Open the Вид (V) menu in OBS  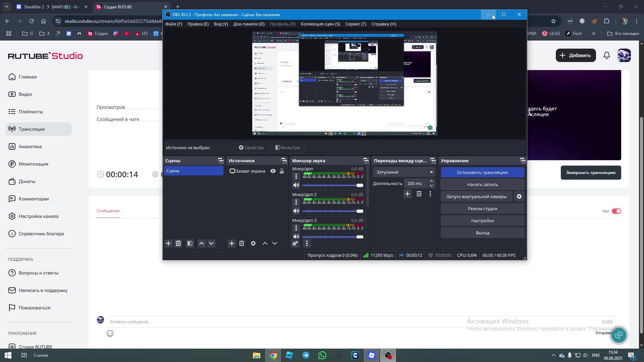tap(221, 24)
